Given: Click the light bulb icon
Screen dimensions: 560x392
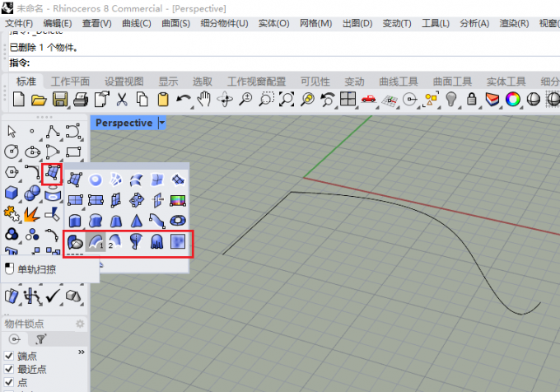Looking at the screenshot, I should pos(451,100).
